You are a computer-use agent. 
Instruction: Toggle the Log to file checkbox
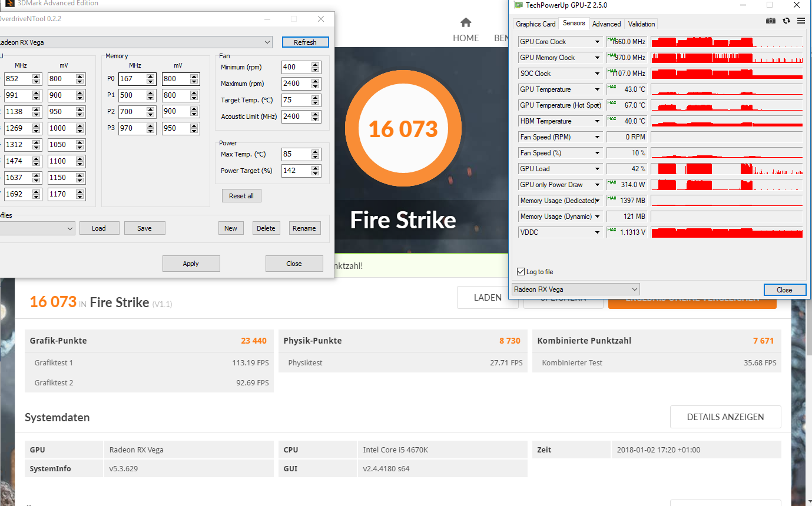coord(521,272)
